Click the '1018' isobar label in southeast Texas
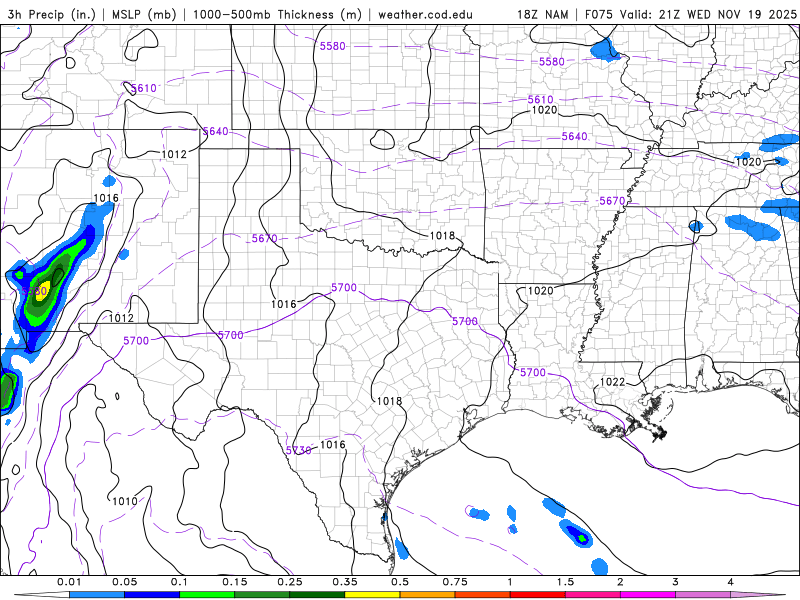 point(389,401)
